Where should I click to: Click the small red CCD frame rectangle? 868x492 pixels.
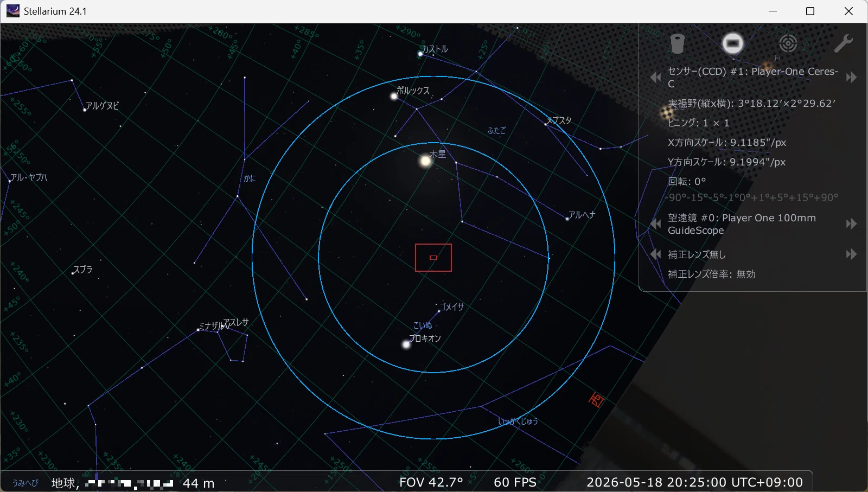[x=433, y=258]
